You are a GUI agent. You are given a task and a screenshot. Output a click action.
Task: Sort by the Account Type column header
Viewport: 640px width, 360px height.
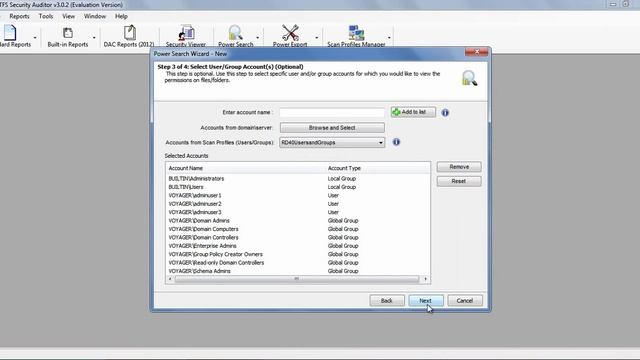[377, 168]
